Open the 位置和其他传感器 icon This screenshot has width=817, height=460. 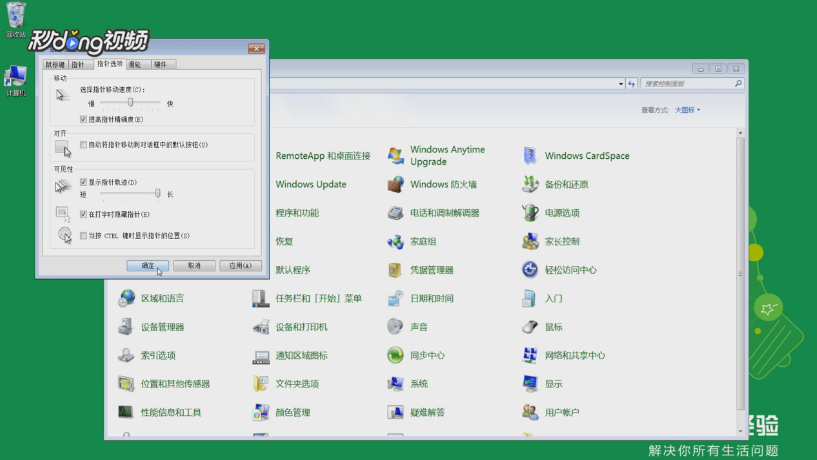tap(126, 384)
